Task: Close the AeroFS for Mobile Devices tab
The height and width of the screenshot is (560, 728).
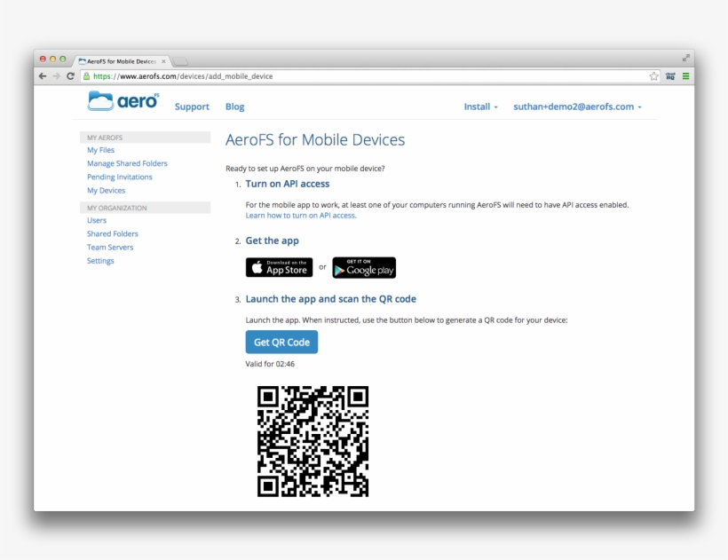Action: coord(163,61)
